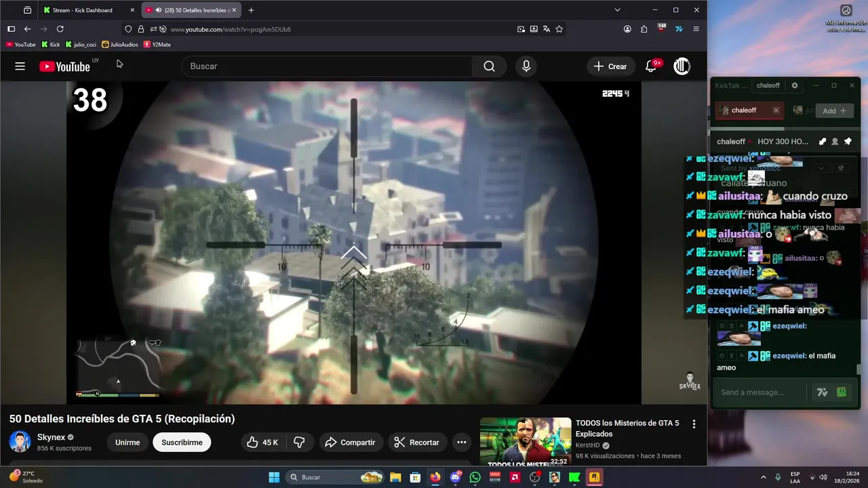Open the tracking protection shield in the address bar
The height and width of the screenshot is (488, 868).
(128, 29)
